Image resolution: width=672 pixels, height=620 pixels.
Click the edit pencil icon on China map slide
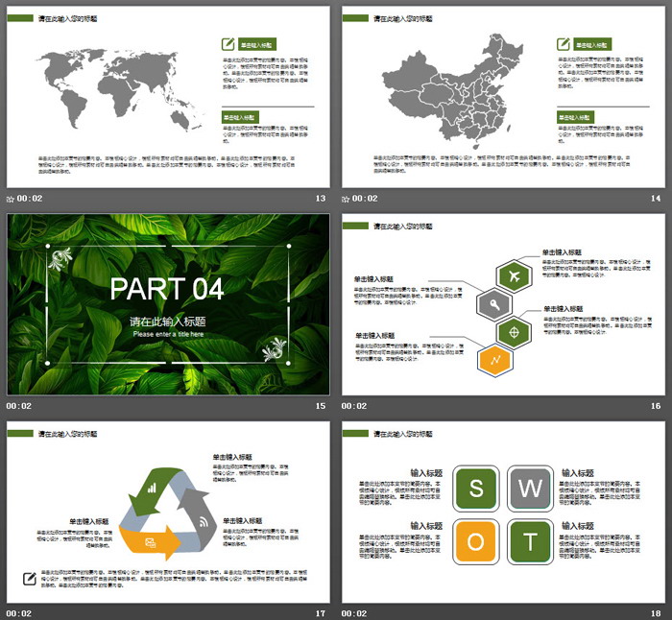click(x=563, y=44)
